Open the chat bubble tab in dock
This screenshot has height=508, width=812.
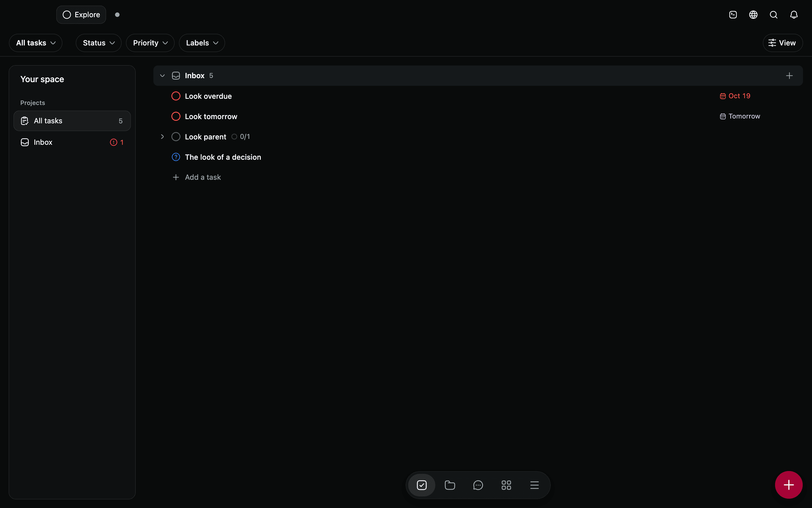pyautogui.click(x=478, y=485)
